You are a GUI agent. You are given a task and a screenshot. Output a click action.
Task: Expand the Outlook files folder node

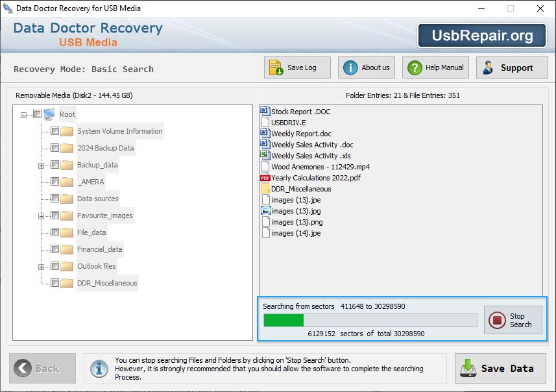[x=41, y=267]
